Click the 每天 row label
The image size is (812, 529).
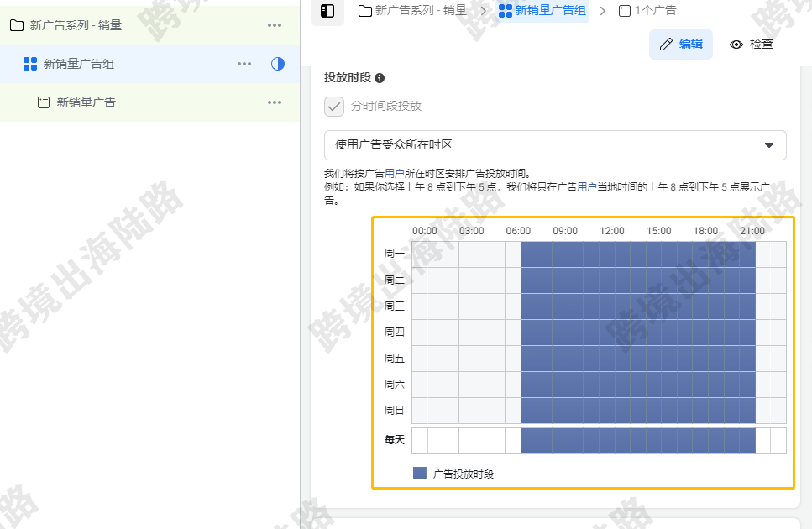pyautogui.click(x=394, y=440)
